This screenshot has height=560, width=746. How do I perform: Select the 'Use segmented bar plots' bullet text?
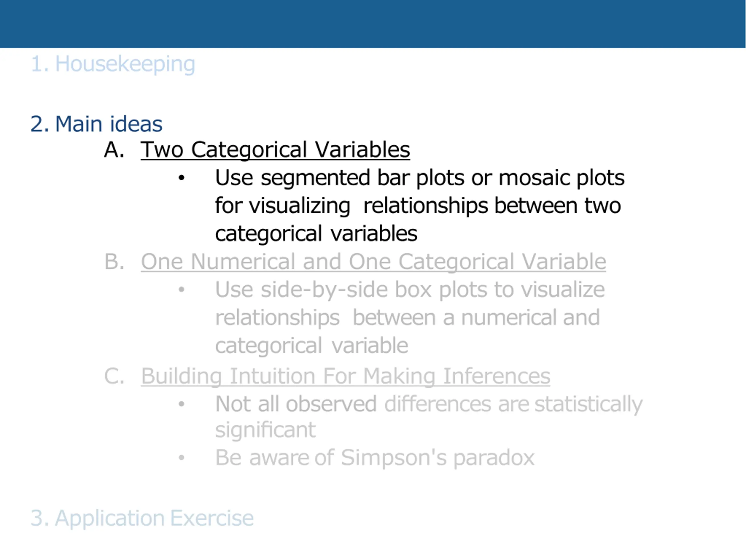pos(420,205)
